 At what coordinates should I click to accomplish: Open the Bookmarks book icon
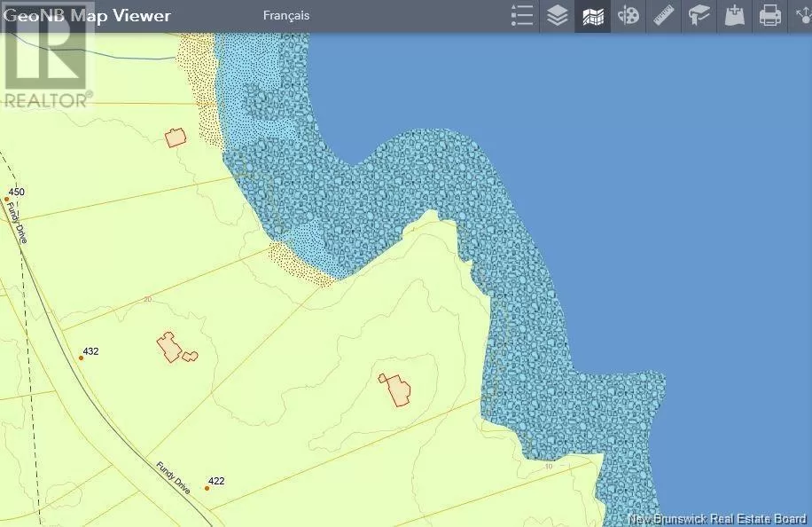tap(699, 16)
